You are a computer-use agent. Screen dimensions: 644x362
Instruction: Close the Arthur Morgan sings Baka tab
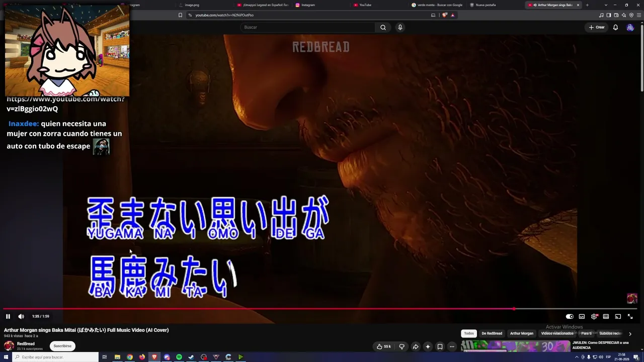point(578,5)
